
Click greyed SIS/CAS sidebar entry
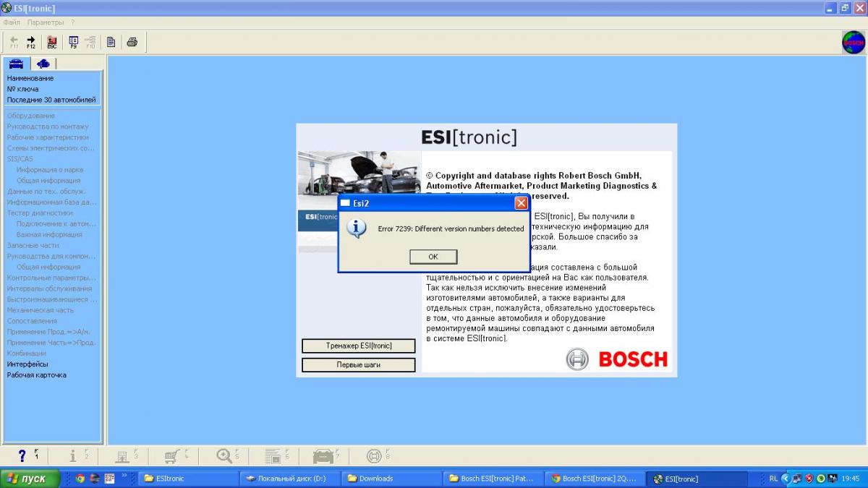point(20,159)
